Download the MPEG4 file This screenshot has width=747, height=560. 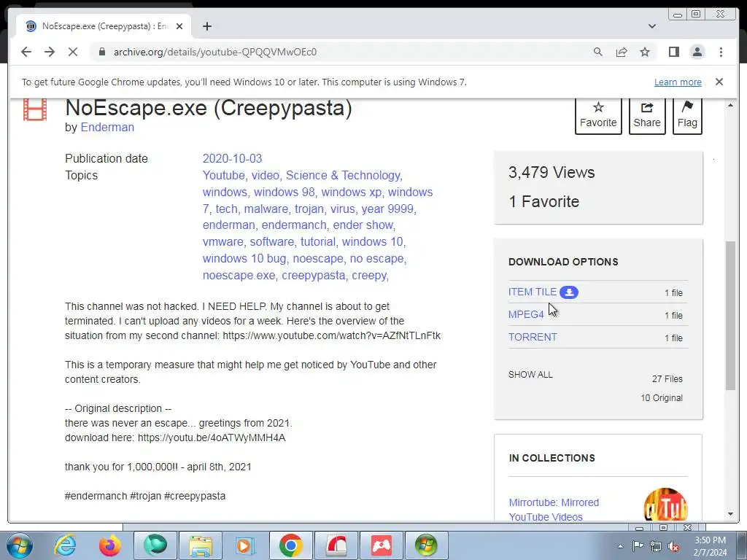526,314
